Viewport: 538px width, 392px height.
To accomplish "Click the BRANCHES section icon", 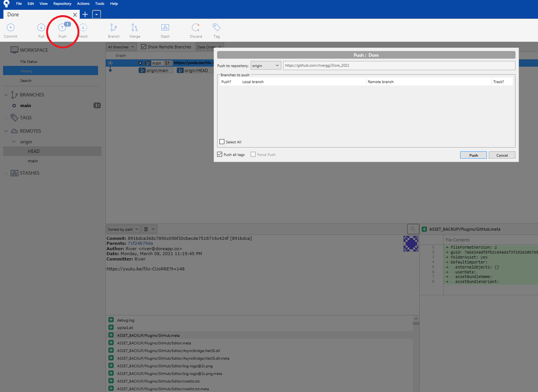I will click(14, 95).
